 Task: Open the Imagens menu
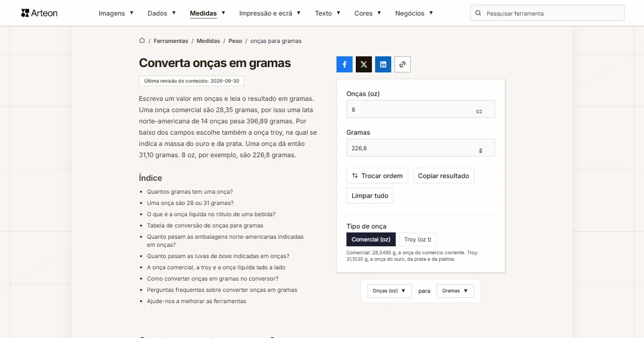(116, 13)
